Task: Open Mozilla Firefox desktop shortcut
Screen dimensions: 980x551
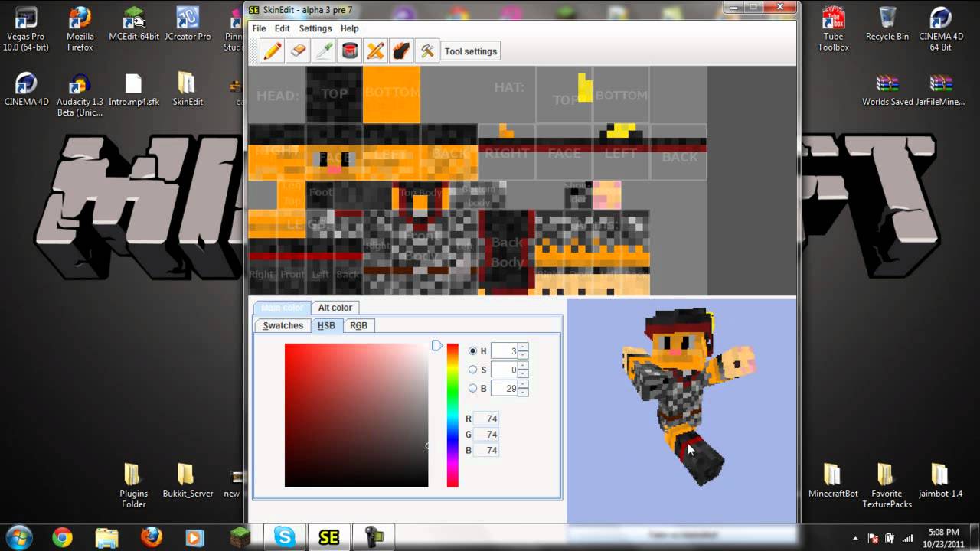Action: [80, 30]
